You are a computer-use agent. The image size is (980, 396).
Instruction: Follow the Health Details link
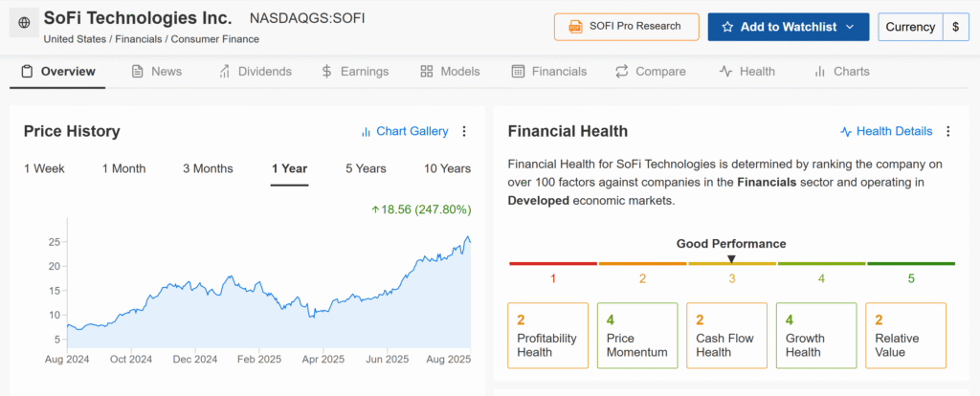pyautogui.click(x=894, y=131)
